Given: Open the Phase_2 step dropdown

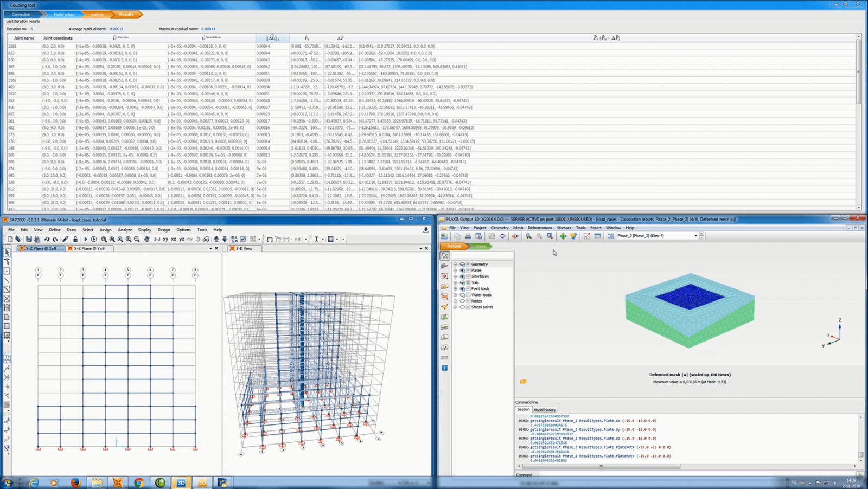Looking at the screenshot, I should pyautogui.click(x=695, y=236).
